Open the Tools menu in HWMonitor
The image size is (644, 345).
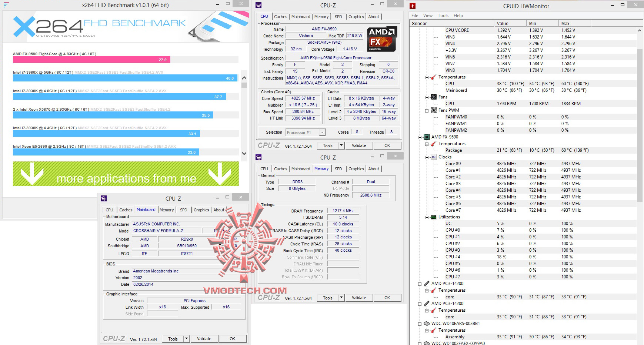pos(443,16)
